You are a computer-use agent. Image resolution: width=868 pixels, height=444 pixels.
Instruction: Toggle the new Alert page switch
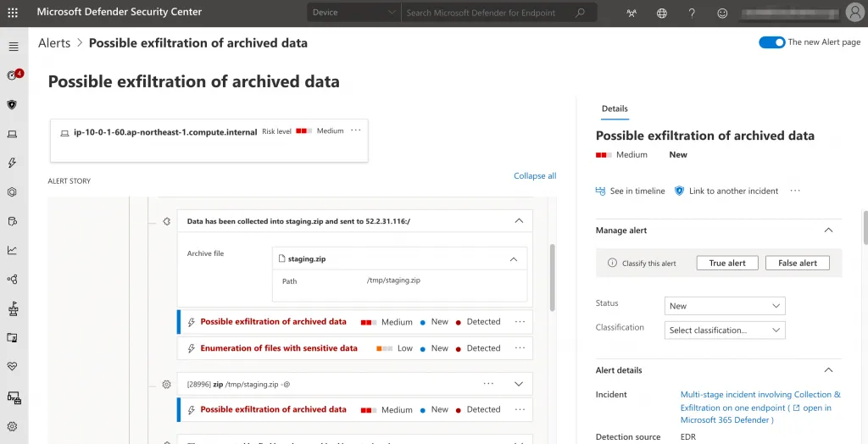tap(771, 42)
